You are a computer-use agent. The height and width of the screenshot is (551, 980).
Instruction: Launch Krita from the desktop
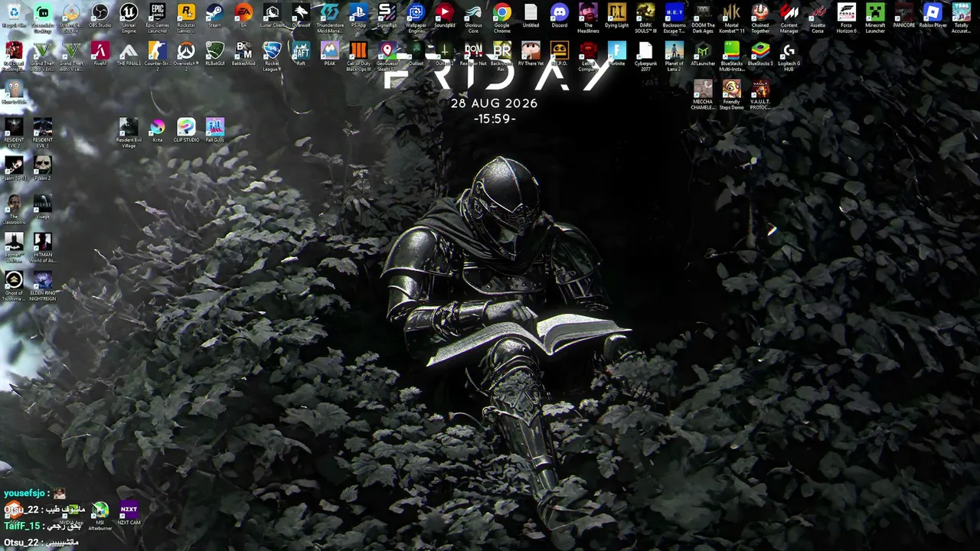click(x=158, y=128)
